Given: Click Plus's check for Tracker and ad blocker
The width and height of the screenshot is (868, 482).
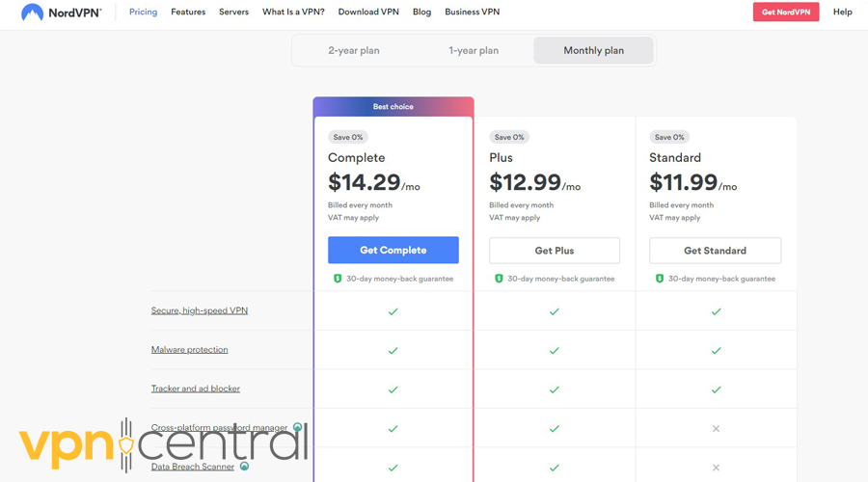Looking at the screenshot, I should 555,389.
